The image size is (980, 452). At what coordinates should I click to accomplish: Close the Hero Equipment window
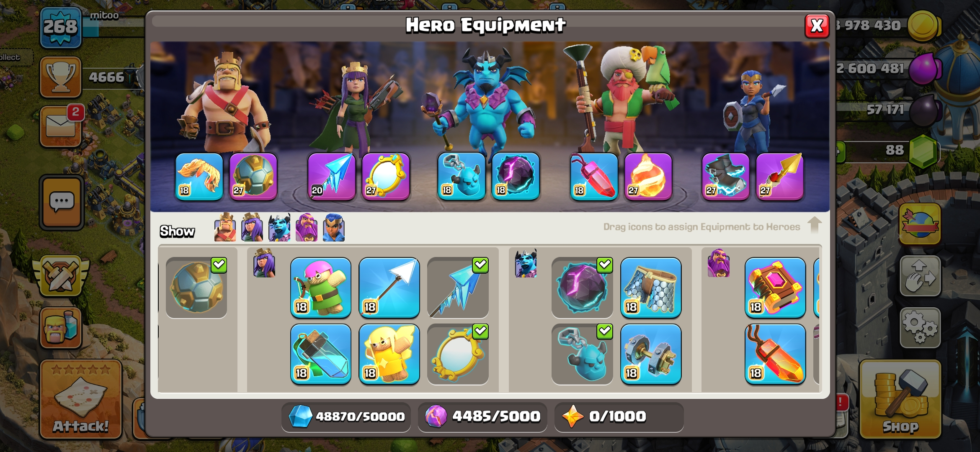(x=817, y=26)
